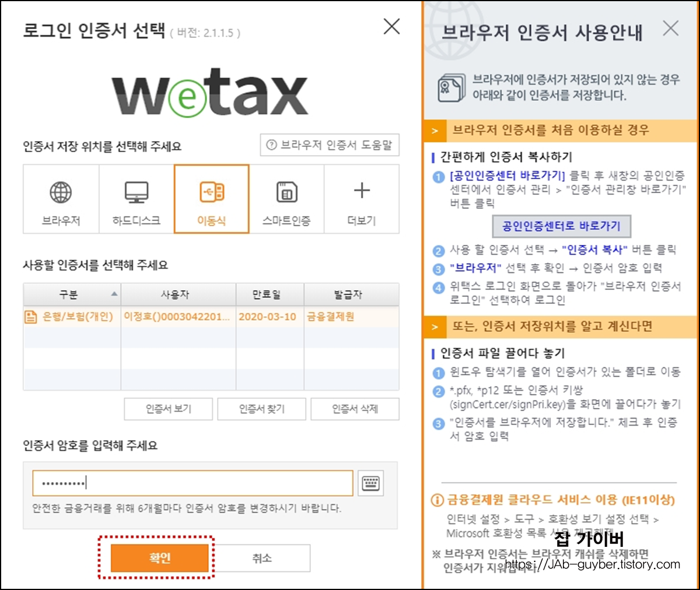This screenshot has height=590, width=700.
Task: Select the 이동식 removable storage option
Action: tap(212, 199)
